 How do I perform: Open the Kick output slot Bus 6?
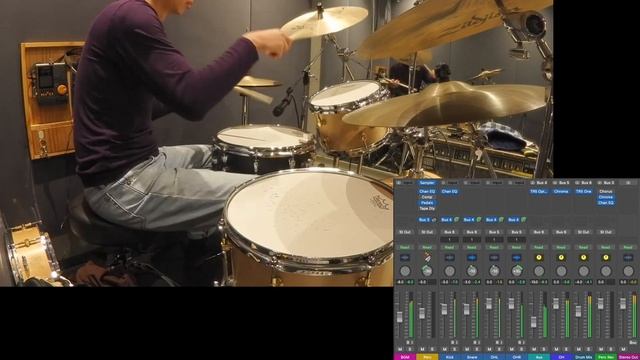click(450, 232)
